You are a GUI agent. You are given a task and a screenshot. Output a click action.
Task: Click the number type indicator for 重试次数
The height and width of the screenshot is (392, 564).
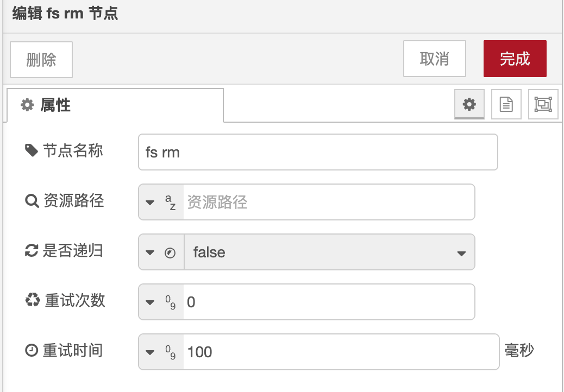pos(170,301)
